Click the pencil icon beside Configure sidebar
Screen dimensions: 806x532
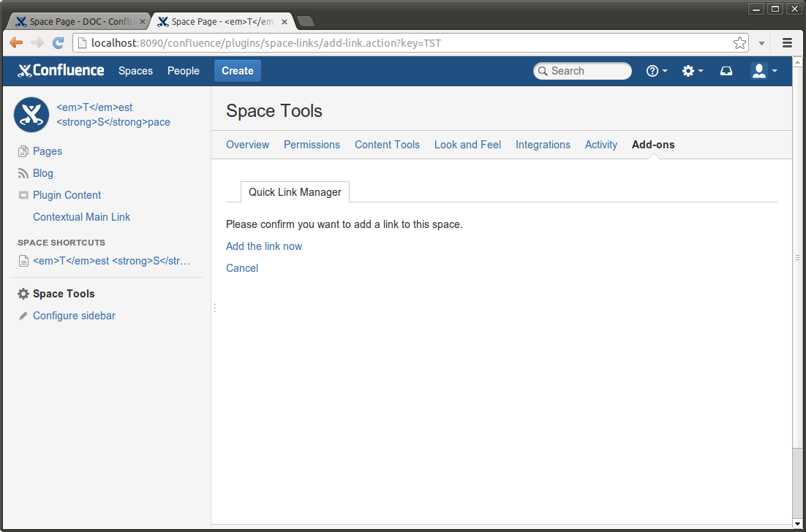click(23, 316)
